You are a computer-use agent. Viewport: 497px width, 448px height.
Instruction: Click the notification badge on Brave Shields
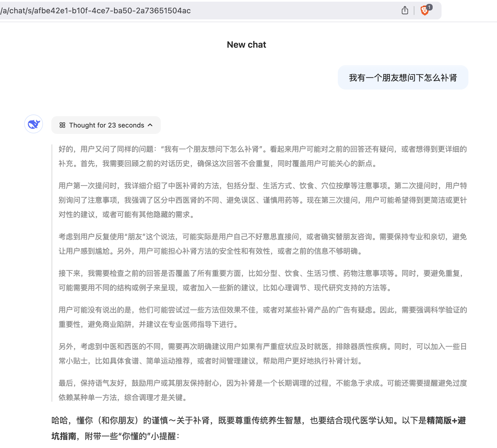point(429,7)
